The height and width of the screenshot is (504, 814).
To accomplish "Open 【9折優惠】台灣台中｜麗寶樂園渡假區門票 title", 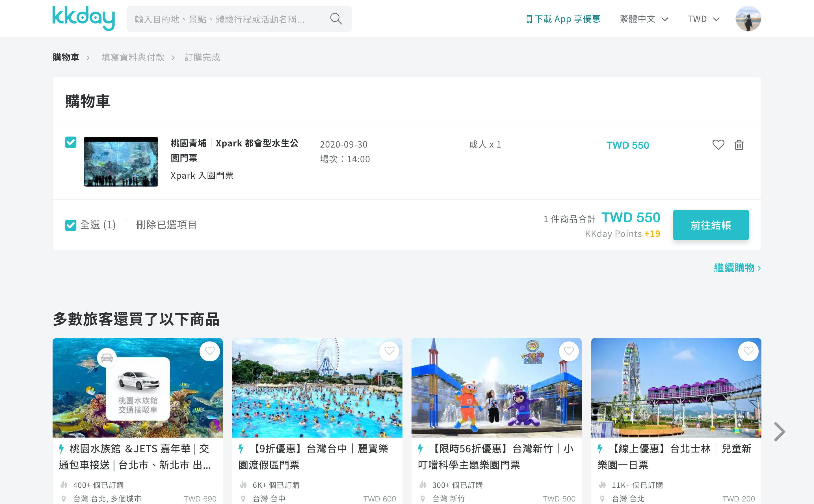I will click(x=313, y=457).
